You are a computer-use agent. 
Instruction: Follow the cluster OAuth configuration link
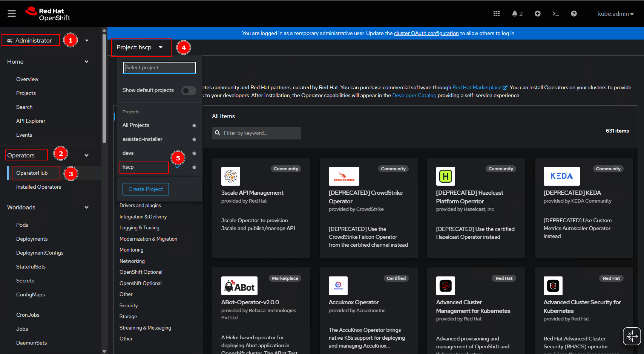(x=426, y=34)
